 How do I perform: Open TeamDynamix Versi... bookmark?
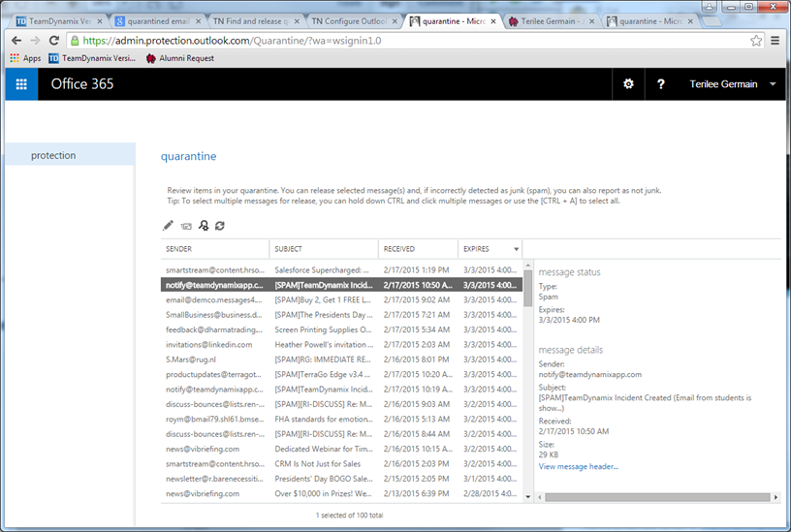[92, 58]
